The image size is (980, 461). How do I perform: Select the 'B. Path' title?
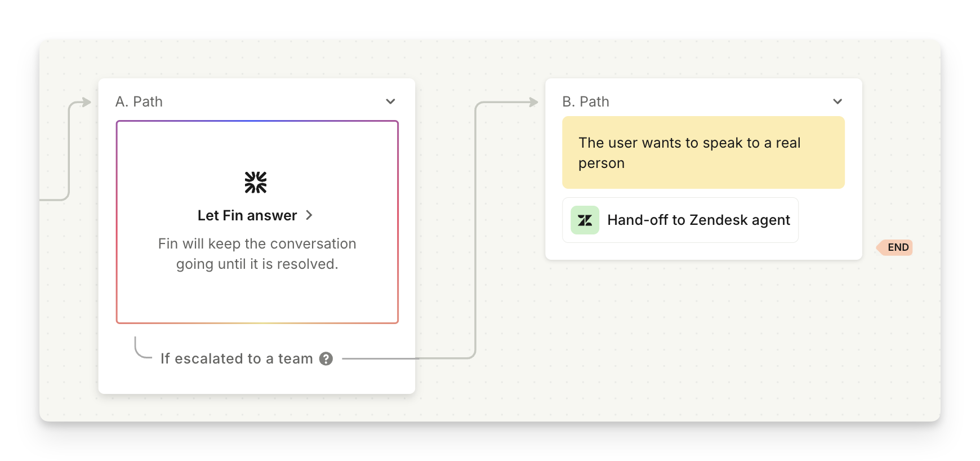[586, 102]
